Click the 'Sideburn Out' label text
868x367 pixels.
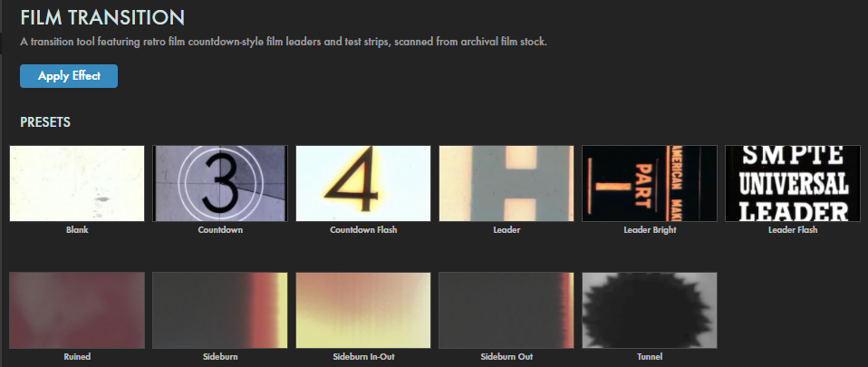tap(506, 356)
